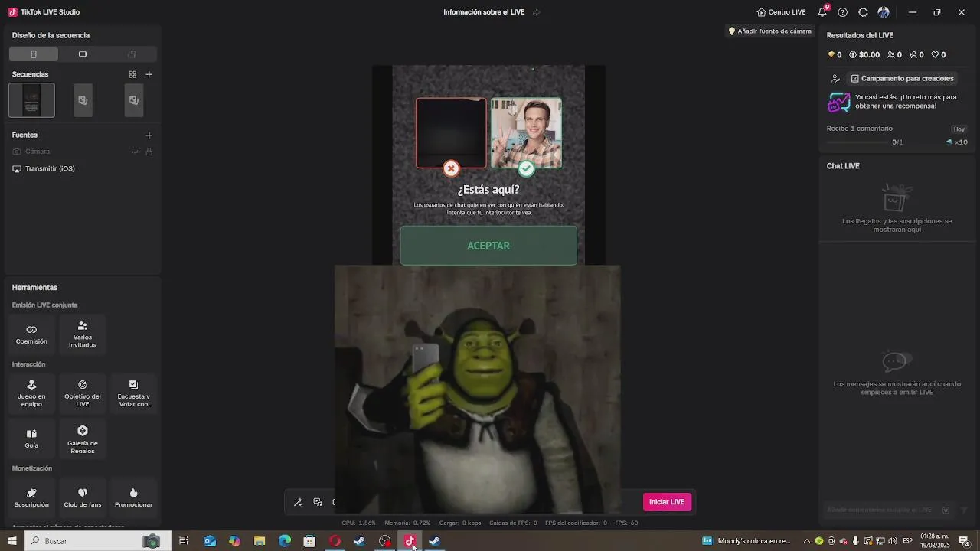Image resolution: width=980 pixels, height=551 pixels.
Task: Click the Añadir fuente de cámara tip
Action: coord(770,31)
